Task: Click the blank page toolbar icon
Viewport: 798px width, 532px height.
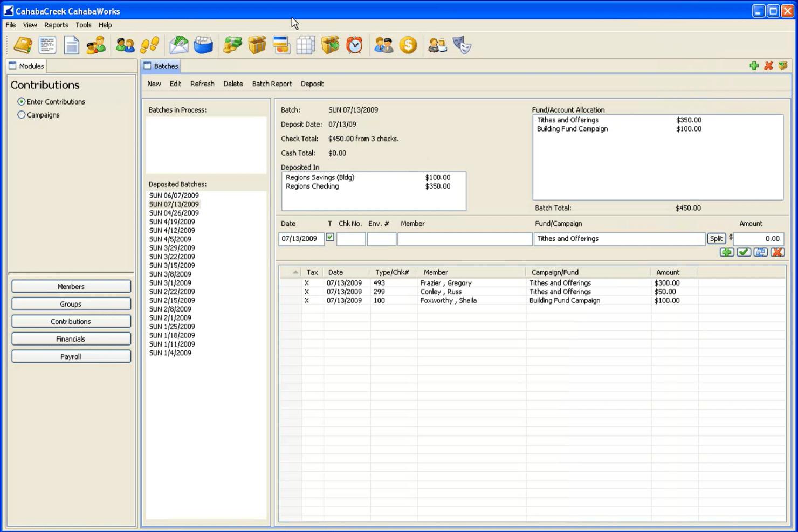Action: point(72,45)
